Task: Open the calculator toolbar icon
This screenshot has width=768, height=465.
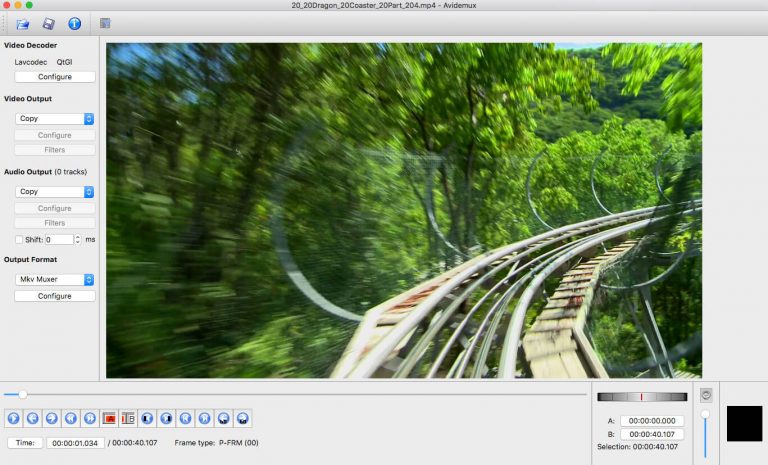Action: tap(105, 23)
